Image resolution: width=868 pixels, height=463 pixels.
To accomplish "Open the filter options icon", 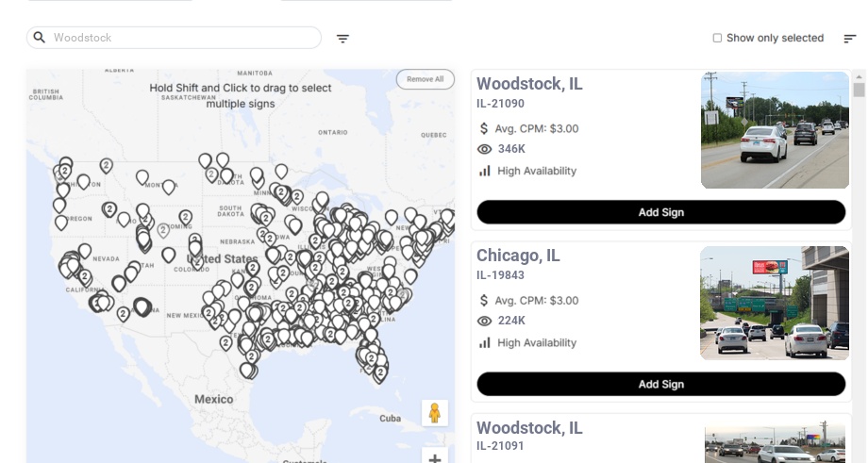I will coord(342,39).
